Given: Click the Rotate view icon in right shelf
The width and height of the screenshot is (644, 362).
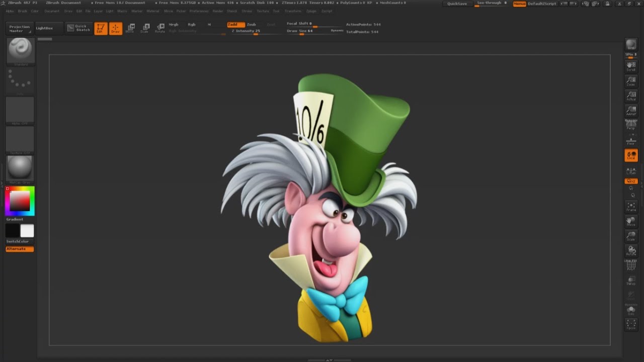Looking at the screenshot, I should coord(631,250).
